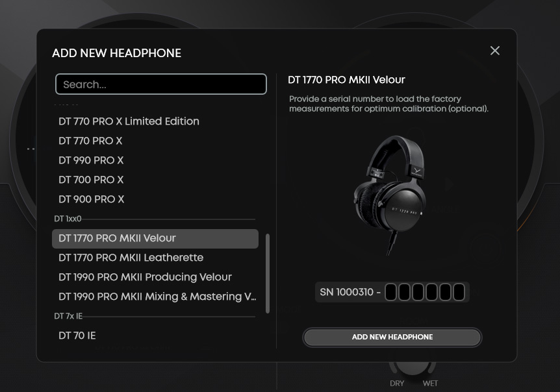
Task: Click the DT 1770 PRO headphone image
Action: click(390, 195)
